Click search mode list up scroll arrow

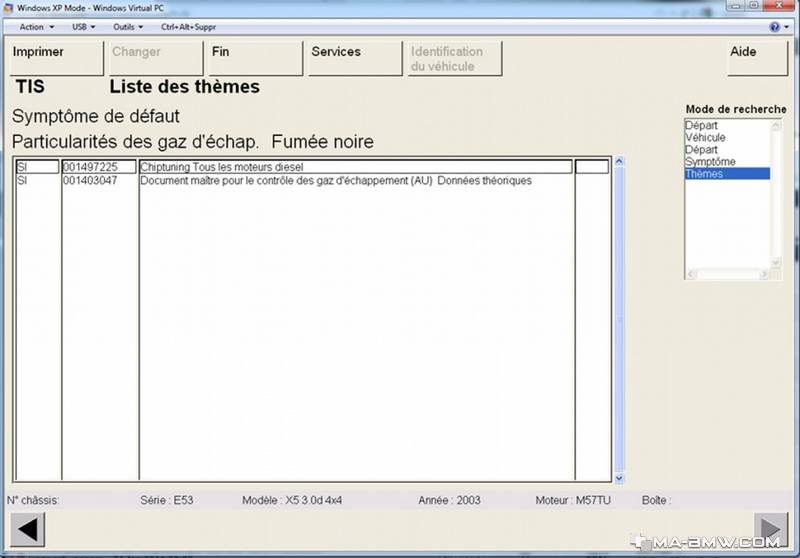(776, 125)
